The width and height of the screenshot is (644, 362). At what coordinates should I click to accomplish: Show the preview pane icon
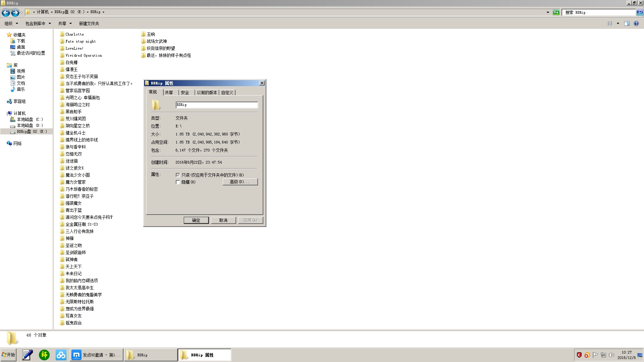pos(627,23)
